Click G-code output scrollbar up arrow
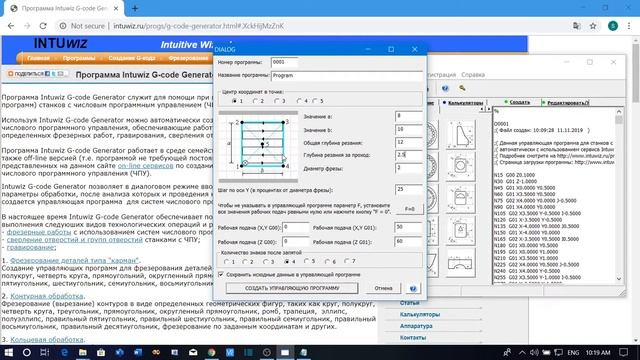The width and height of the screenshot is (640, 360). [x=619, y=111]
